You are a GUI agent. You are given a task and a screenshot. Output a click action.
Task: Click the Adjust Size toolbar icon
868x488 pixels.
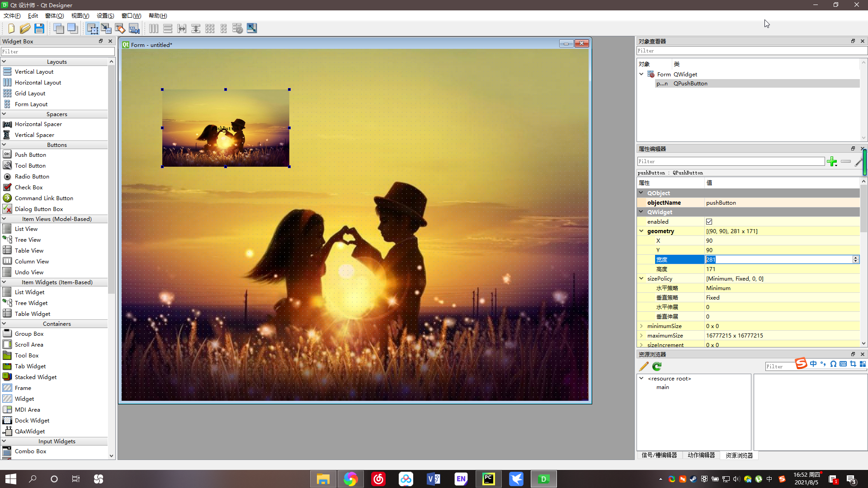[252, 28]
